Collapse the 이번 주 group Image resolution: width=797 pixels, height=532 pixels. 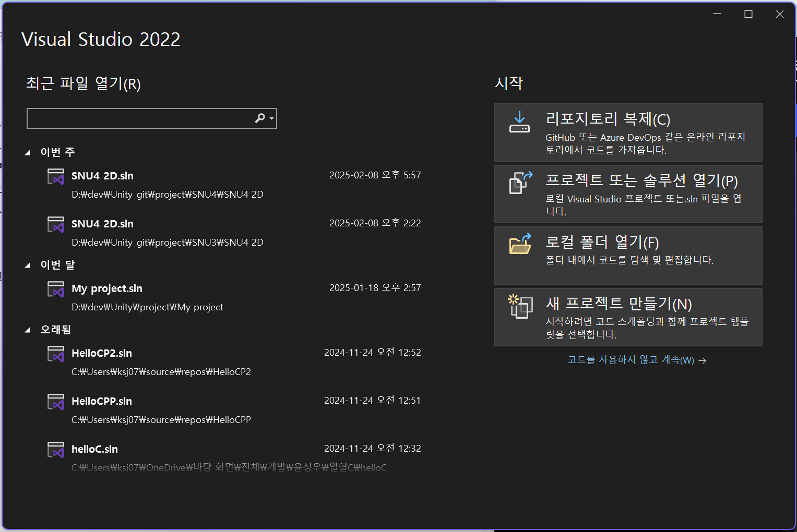tap(28, 152)
